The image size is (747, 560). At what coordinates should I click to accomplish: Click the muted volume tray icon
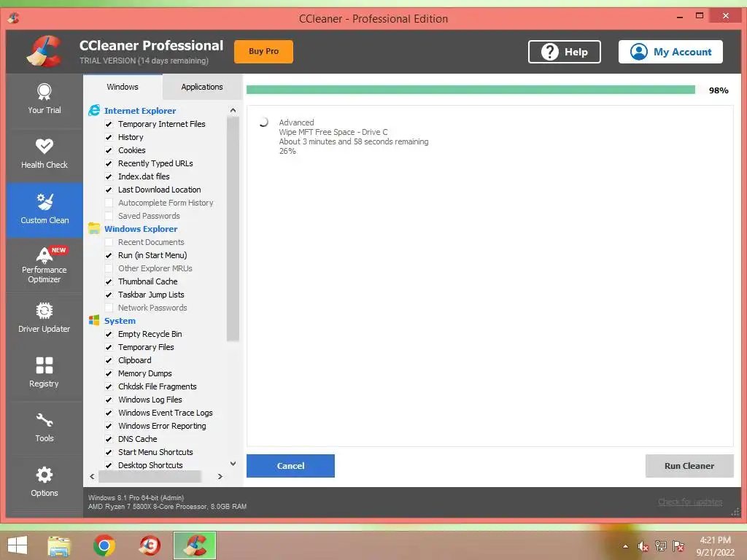tap(643, 546)
